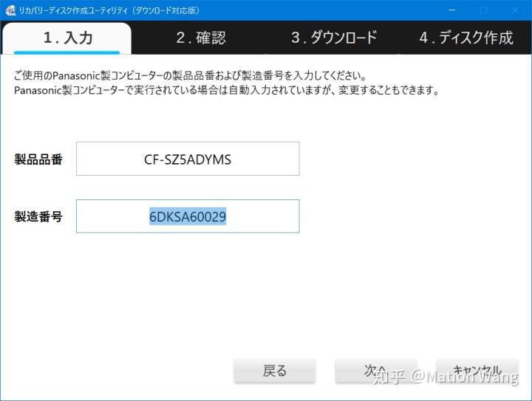This screenshot has height=401, width=532.
Task: Go to the 4. ディスク作成 tab
Action: (x=466, y=38)
